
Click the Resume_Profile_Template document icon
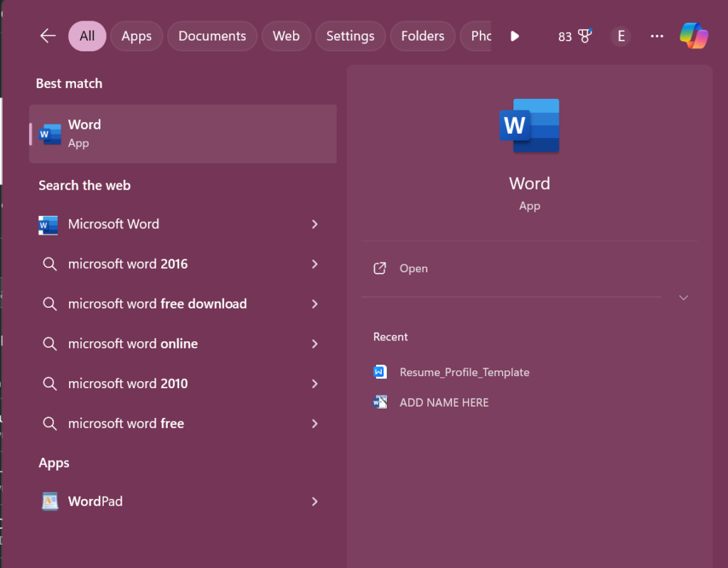[380, 372]
